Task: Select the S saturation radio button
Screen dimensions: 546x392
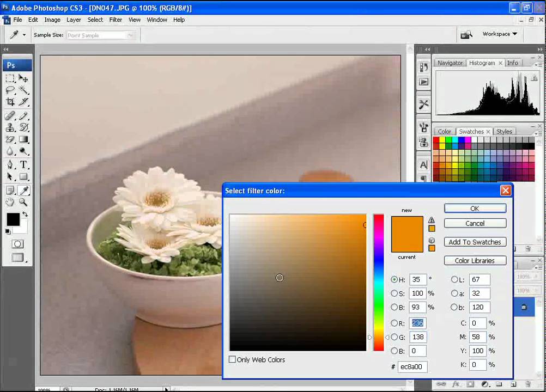Action: (x=394, y=293)
